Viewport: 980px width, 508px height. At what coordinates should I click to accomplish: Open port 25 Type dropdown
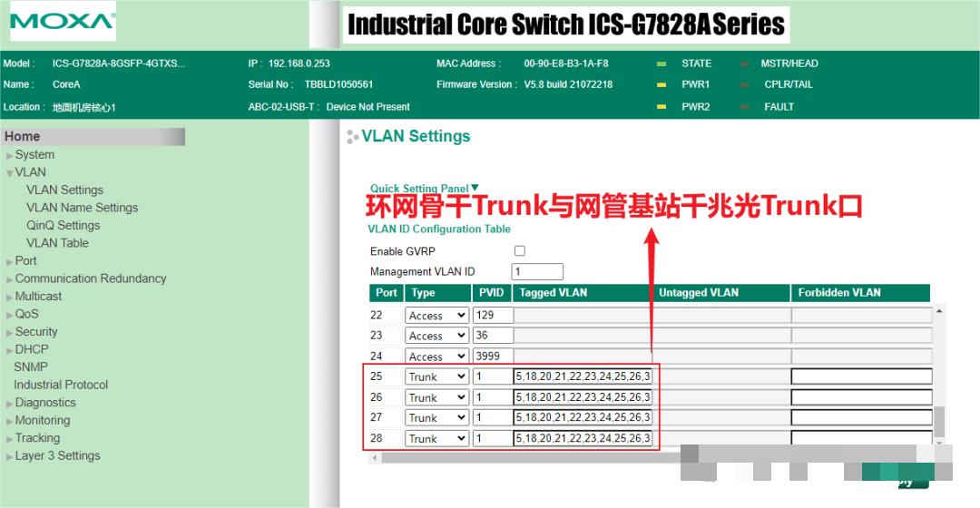436,376
